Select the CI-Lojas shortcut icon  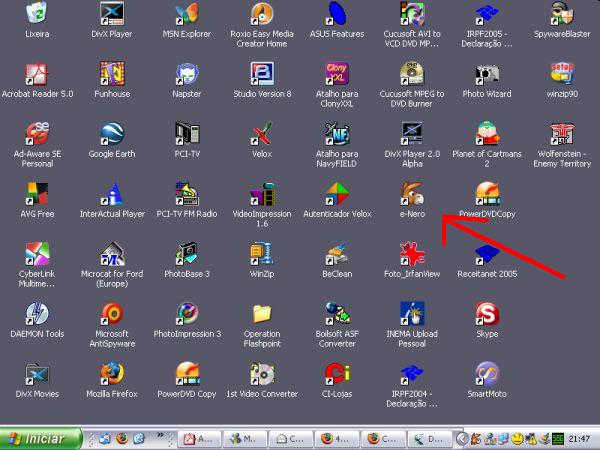pos(337,373)
